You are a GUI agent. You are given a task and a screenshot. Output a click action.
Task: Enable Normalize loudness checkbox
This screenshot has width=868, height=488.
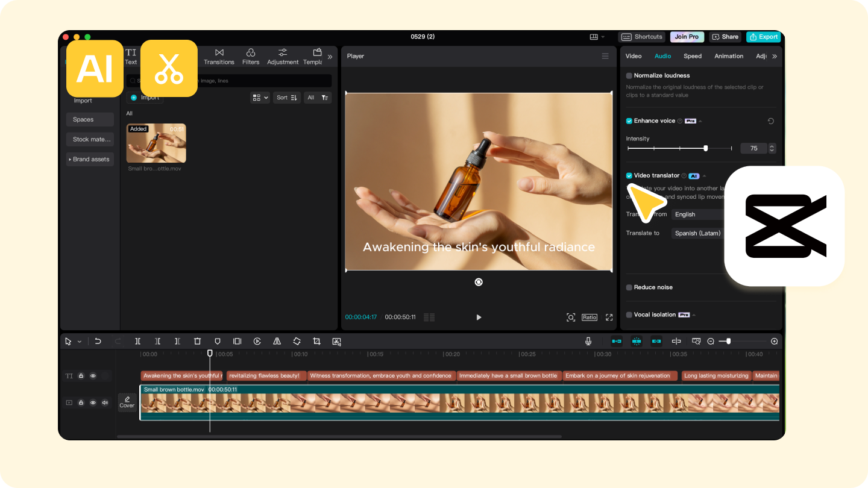(629, 75)
